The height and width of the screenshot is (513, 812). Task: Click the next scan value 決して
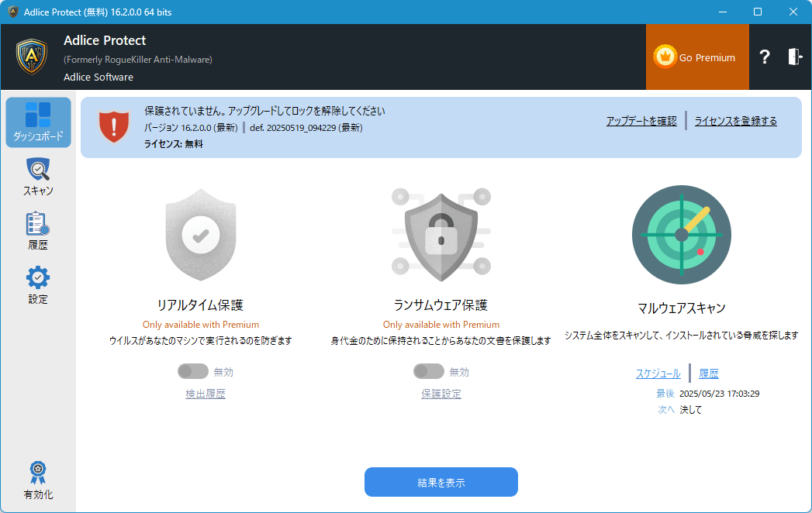691,409
